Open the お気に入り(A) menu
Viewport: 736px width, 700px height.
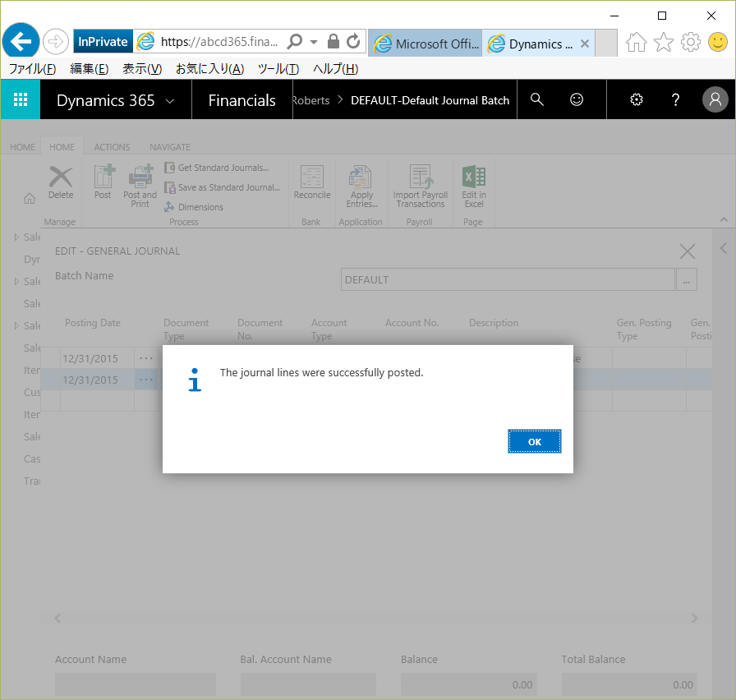pyautogui.click(x=209, y=69)
